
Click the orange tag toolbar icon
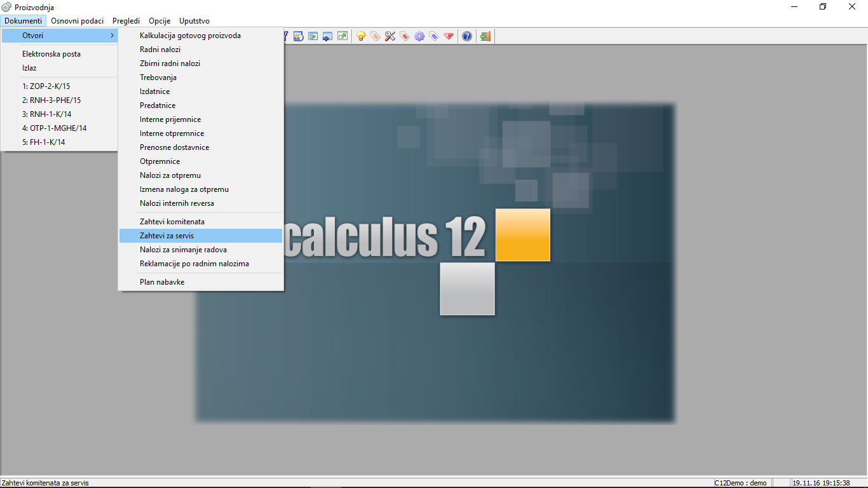pyautogui.click(x=376, y=36)
